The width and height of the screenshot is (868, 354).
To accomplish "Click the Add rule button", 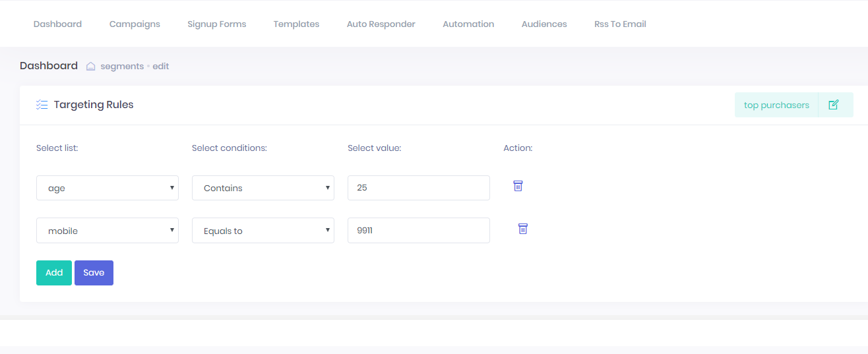I will point(54,273).
